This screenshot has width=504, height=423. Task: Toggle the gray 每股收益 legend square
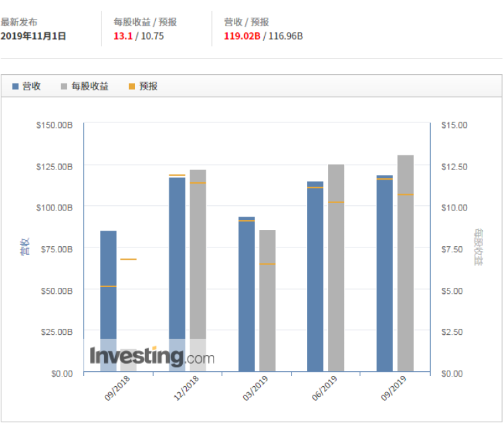click(64, 86)
